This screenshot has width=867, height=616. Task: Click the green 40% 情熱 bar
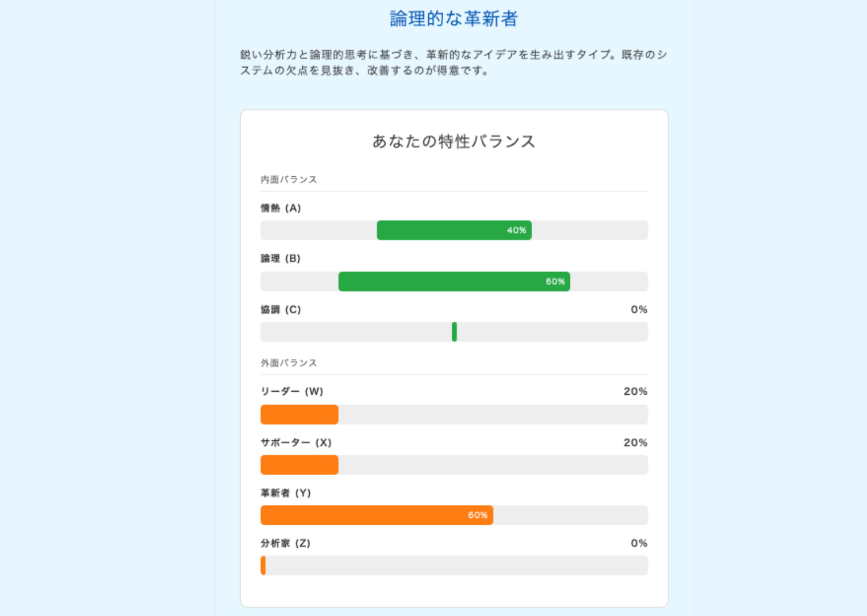454,230
